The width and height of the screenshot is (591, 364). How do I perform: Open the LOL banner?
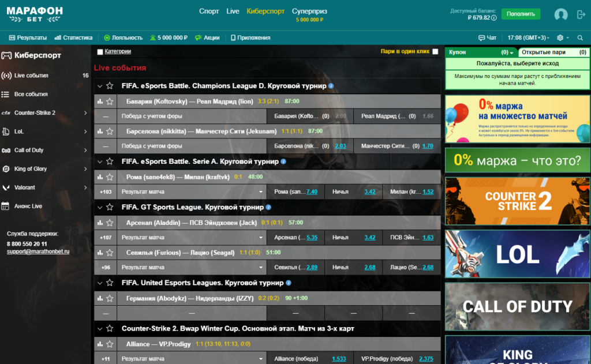[518, 254]
